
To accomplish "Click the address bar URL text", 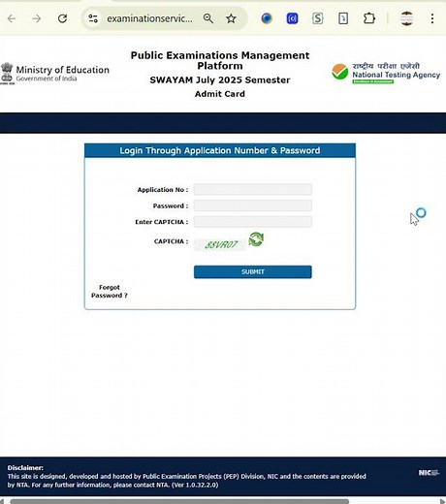I will click(x=149, y=18).
